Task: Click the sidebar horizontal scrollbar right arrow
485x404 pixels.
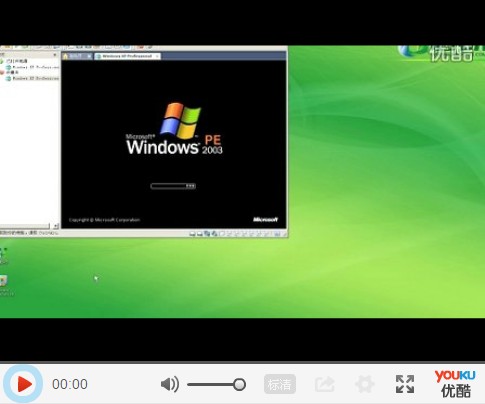Action: click(56, 226)
